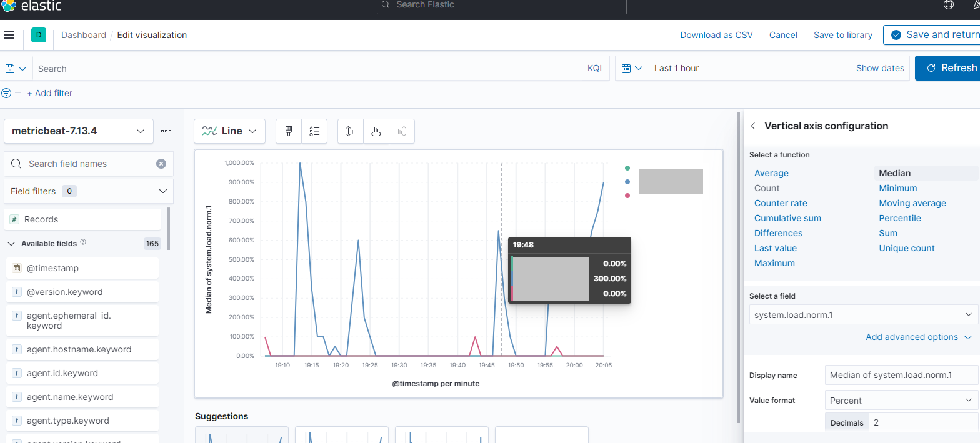Viewport: 980px width, 443px height.
Task: Click the saved query disk icon
Action: pyautogui.click(x=16, y=69)
